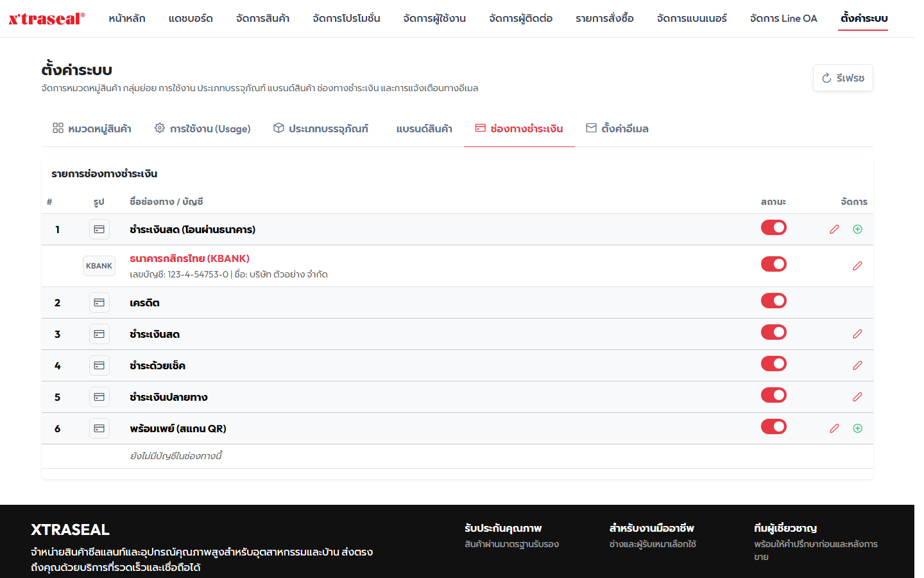Screen dimensions: 924x578
Task: Navigate to จัดการโปรโมชั่น
Action: [346, 18]
